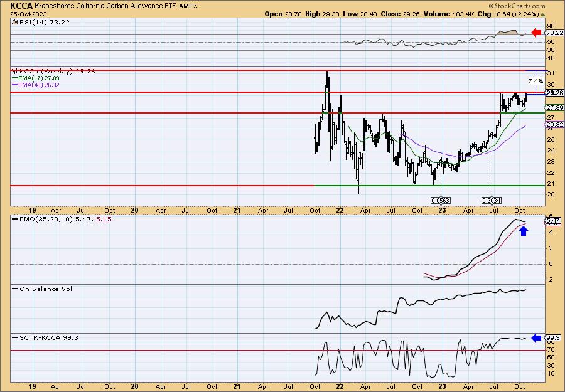Click the PMO(35,20,10) 5.47 legend label
This screenshot has width=565, height=392.
click(53, 219)
